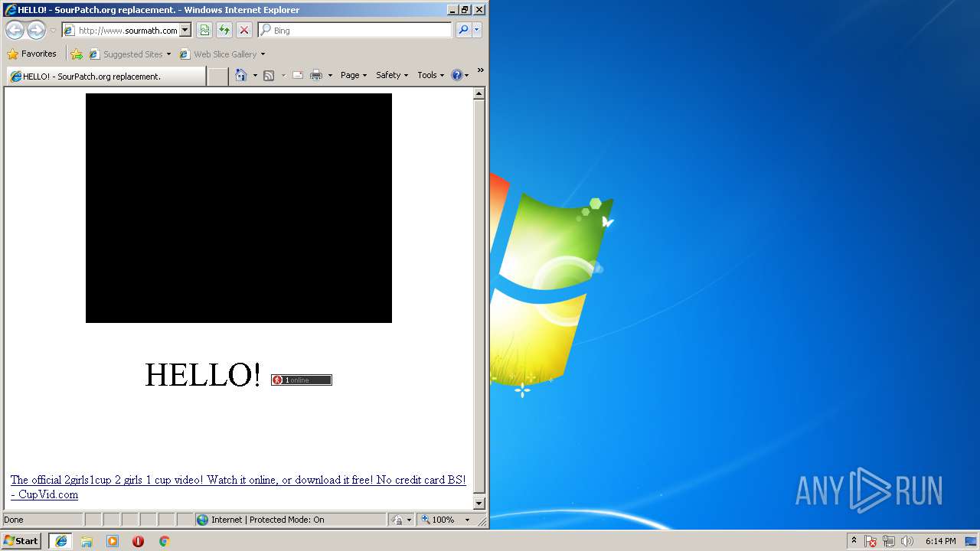Screen dimensions: 980x551
Task: Expand the Suggested Sites dropdown arrow
Action: coord(168,54)
